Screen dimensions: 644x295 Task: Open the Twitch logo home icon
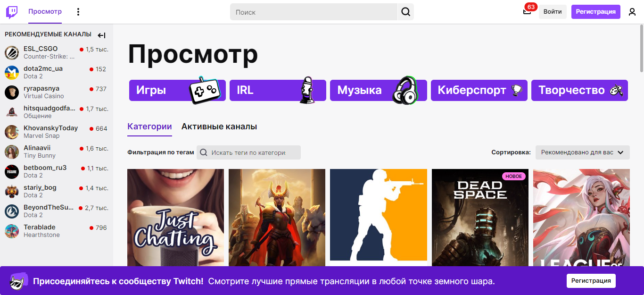tap(12, 12)
